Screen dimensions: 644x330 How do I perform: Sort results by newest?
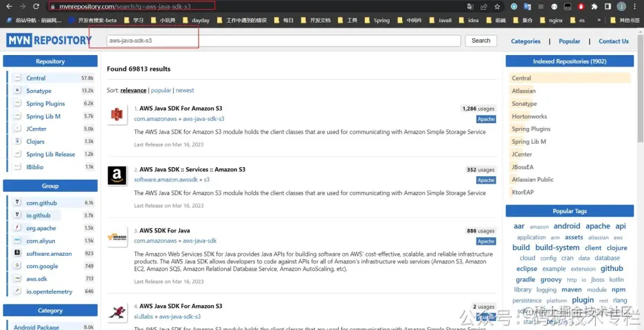[185, 91]
